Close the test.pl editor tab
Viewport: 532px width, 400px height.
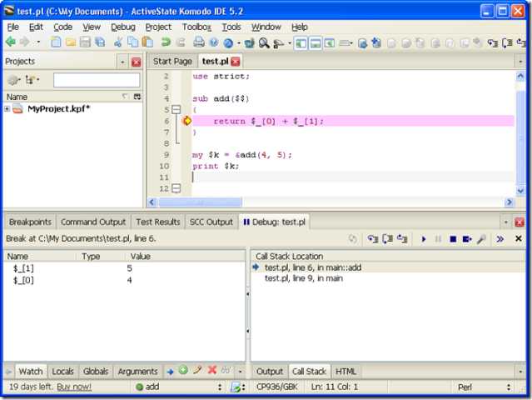coord(235,62)
